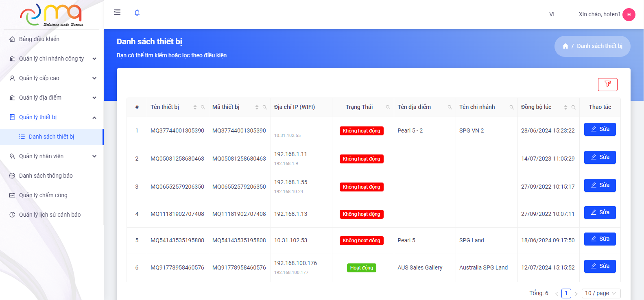
Task: Sort by Đồng bộ lúc column arrows
Action: (x=565, y=107)
